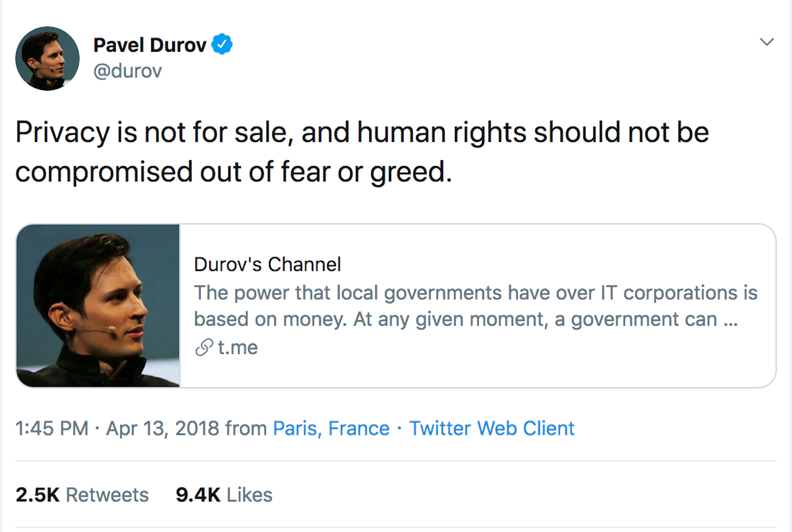Open the Pavel Durov display name
This screenshot has width=792, height=532.
(150, 45)
